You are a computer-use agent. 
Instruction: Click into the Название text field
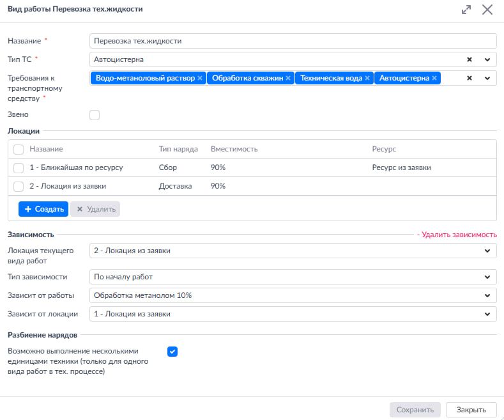click(293, 41)
